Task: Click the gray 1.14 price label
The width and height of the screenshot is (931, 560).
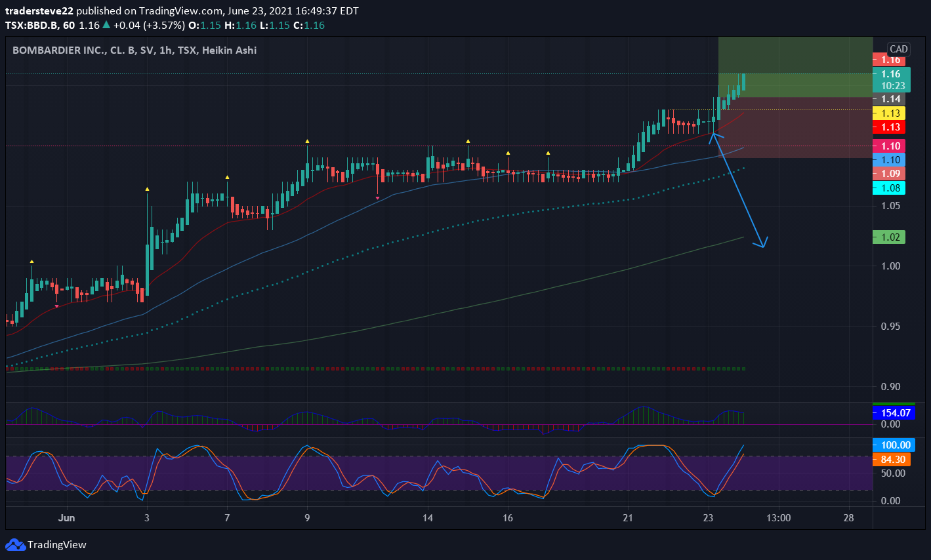Action: (889, 99)
